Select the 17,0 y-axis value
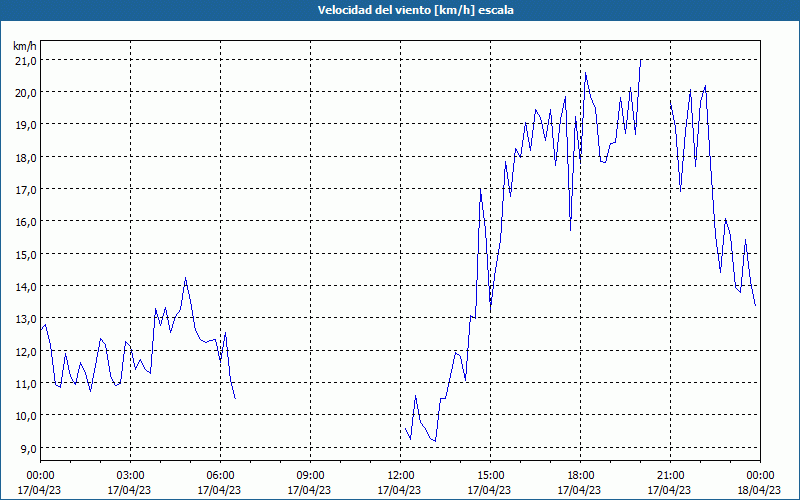 26,190
